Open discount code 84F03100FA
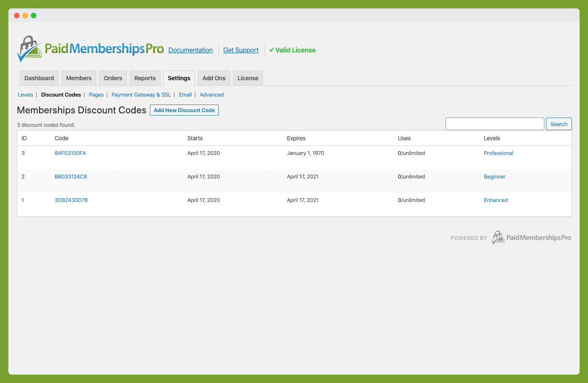This screenshot has height=383, width=588. [x=70, y=153]
